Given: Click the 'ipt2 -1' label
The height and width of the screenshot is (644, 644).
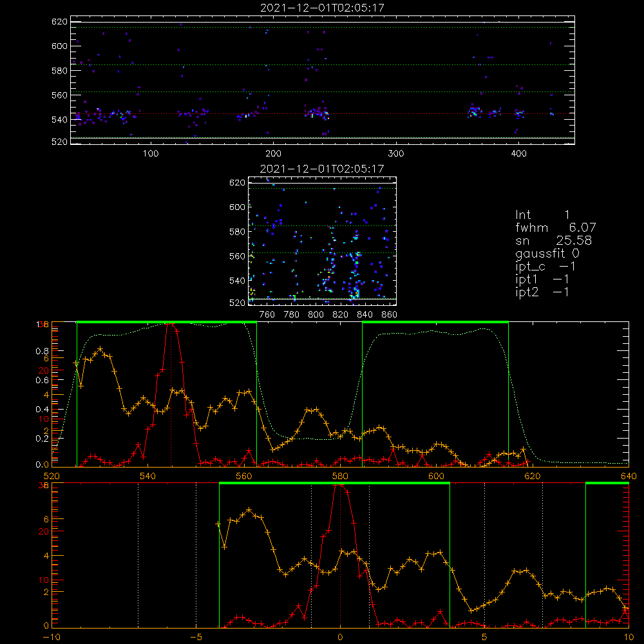Looking at the screenshot, I should [x=542, y=292].
